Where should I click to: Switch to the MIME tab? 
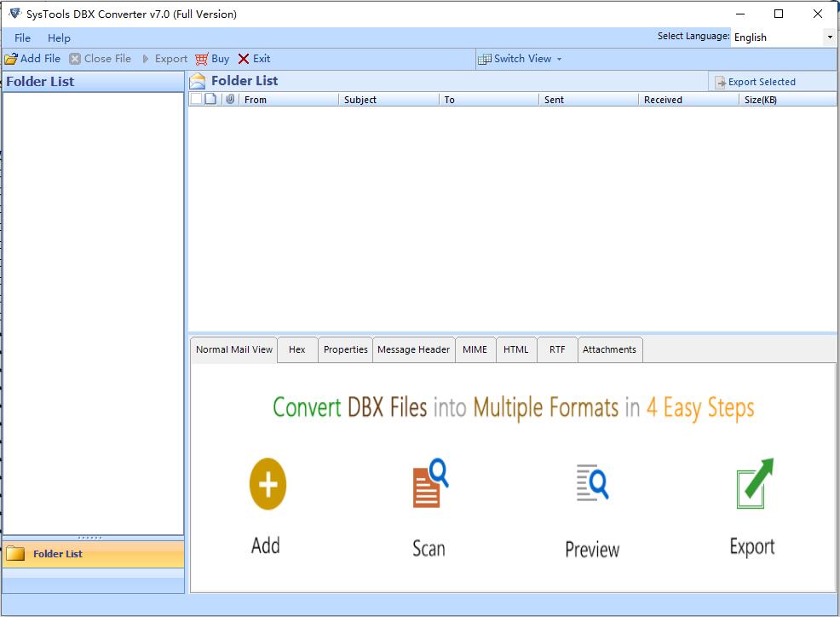[475, 349]
